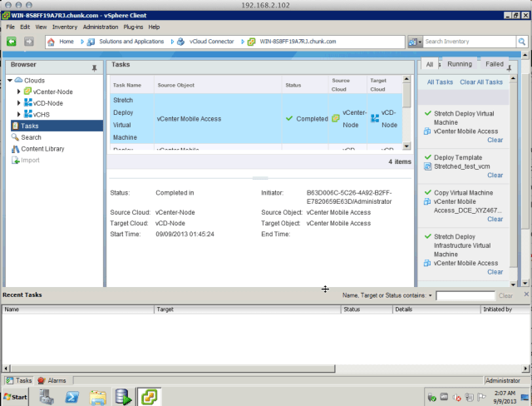Switch to the Running tasks tab
The image size is (532, 406).
tap(460, 64)
